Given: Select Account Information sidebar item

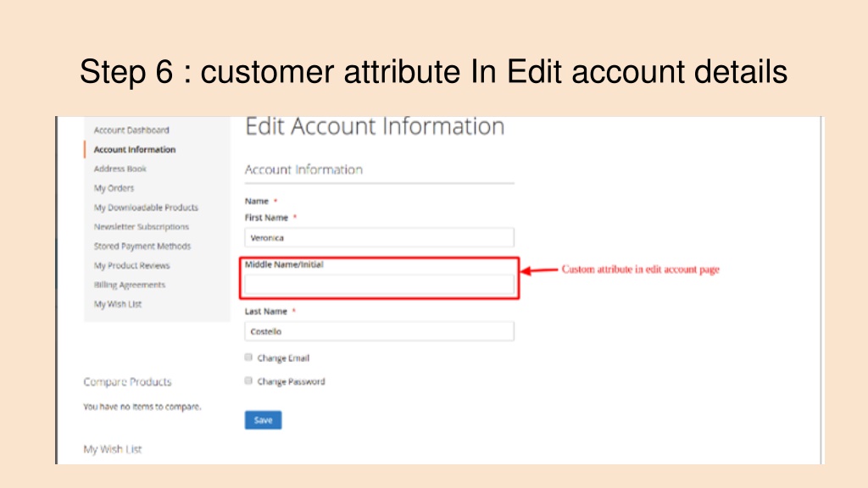Looking at the screenshot, I should 135,149.
